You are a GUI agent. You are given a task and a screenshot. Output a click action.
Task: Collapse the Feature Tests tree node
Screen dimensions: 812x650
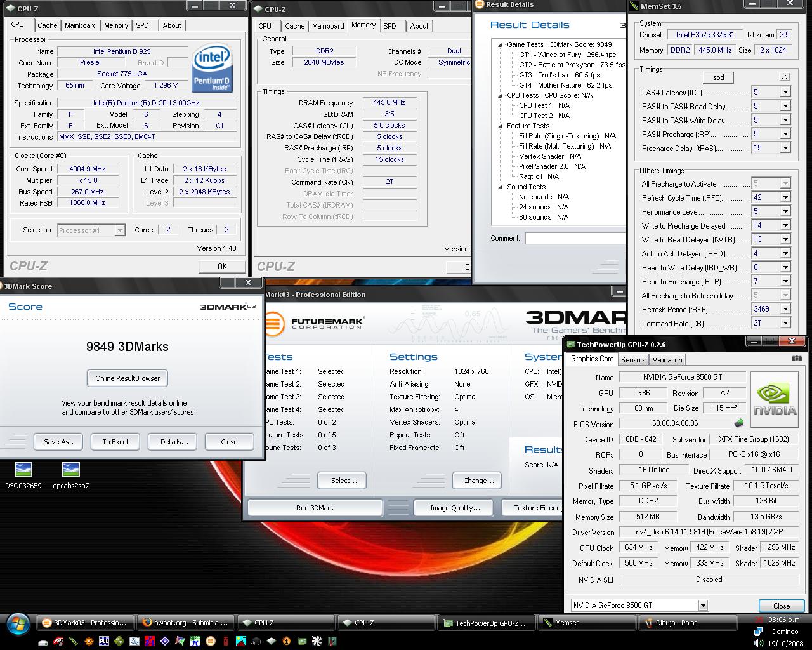click(500, 126)
